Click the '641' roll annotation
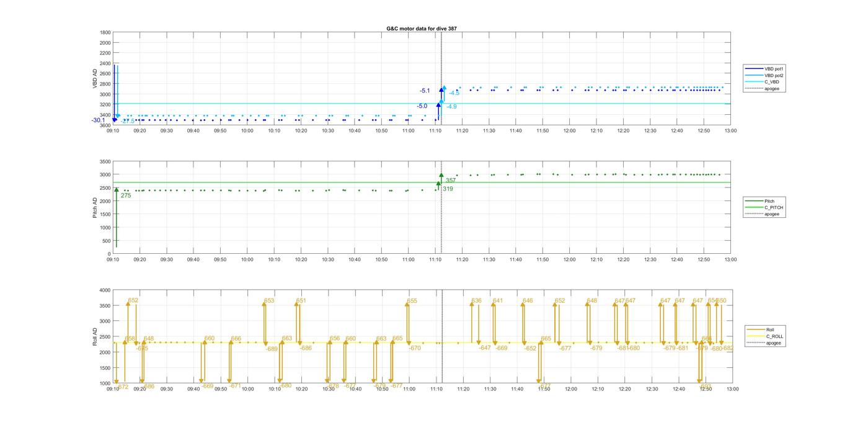This screenshot has height=430, width=868. pos(498,300)
